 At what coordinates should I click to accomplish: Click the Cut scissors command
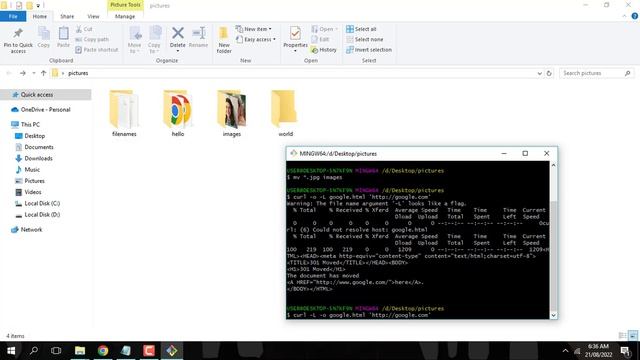tap(84, 29)
